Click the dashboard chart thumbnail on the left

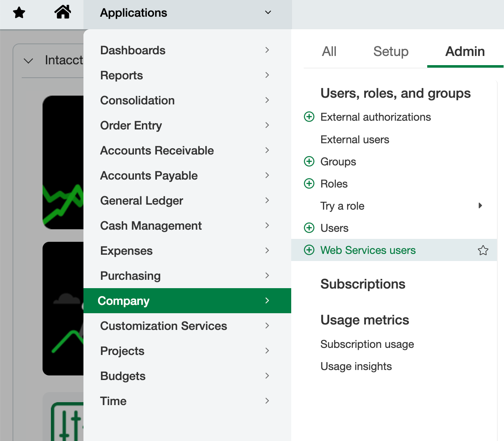(63, 163)
